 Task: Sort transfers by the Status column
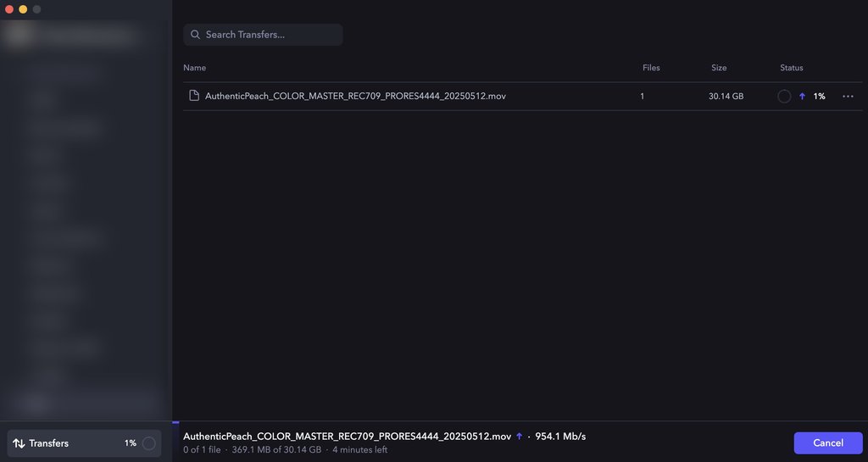click(792, 68)
